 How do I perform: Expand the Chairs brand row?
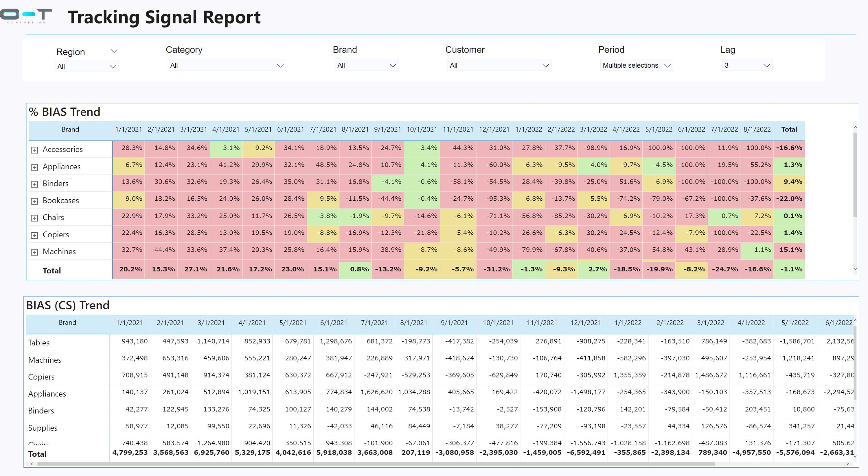click(34, 218)
